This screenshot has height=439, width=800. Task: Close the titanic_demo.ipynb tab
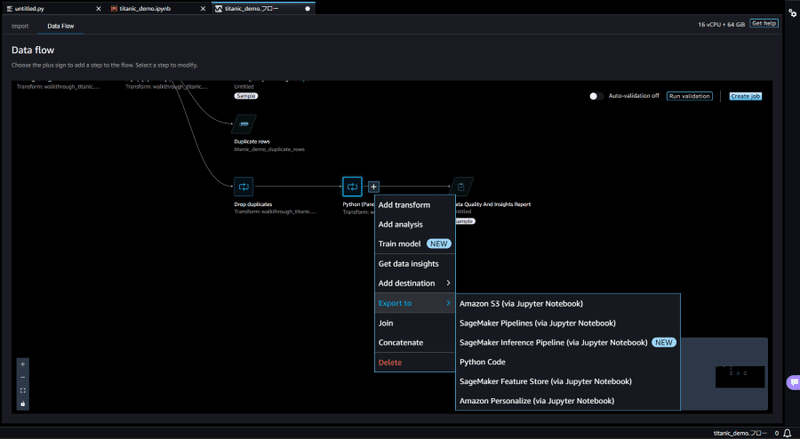coord(203,9)
